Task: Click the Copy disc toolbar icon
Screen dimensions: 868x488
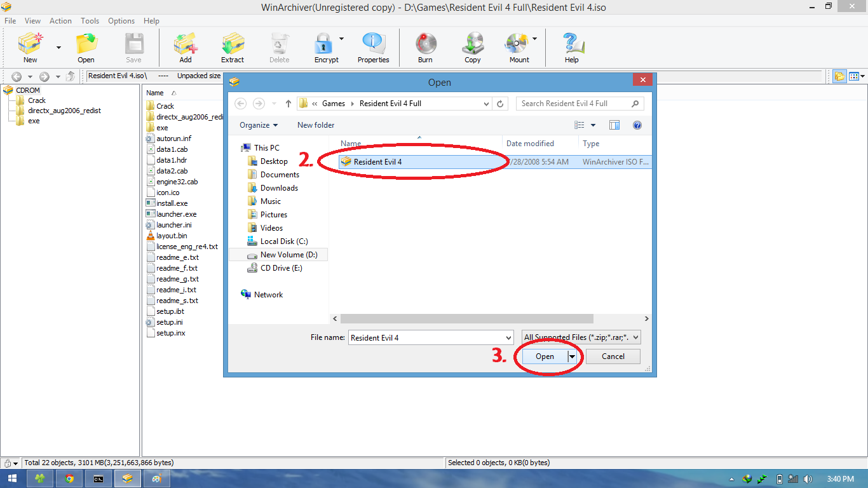Action: coord(472,48)
